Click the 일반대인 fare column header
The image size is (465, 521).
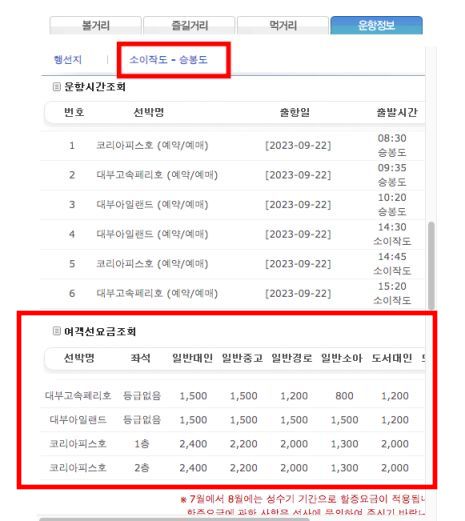point(193,358)
